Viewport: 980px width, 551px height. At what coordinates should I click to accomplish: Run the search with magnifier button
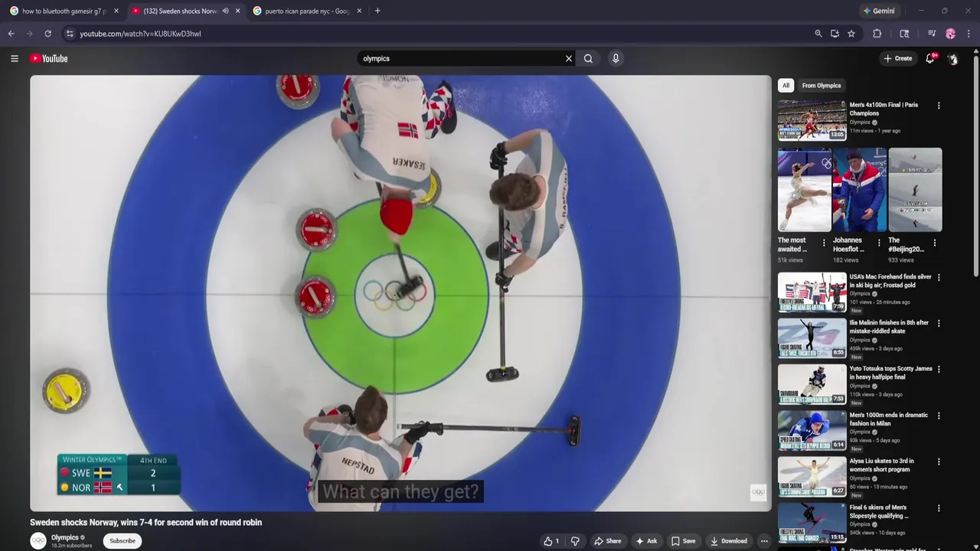tap(588, 58)
